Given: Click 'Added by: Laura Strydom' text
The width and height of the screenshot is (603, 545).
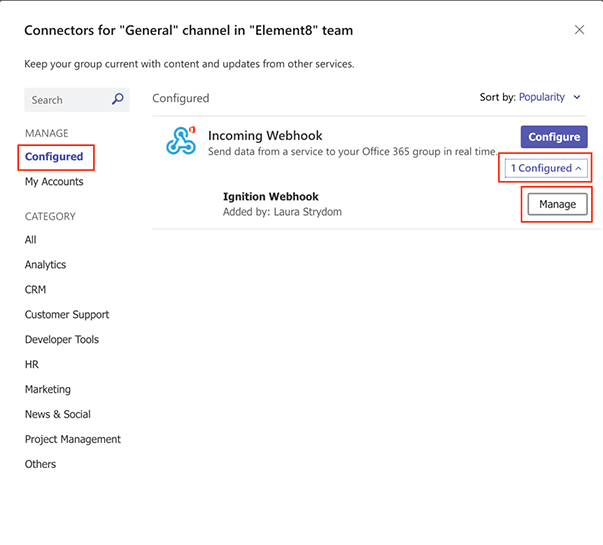Looking at the screenshot, I should 282,212.
